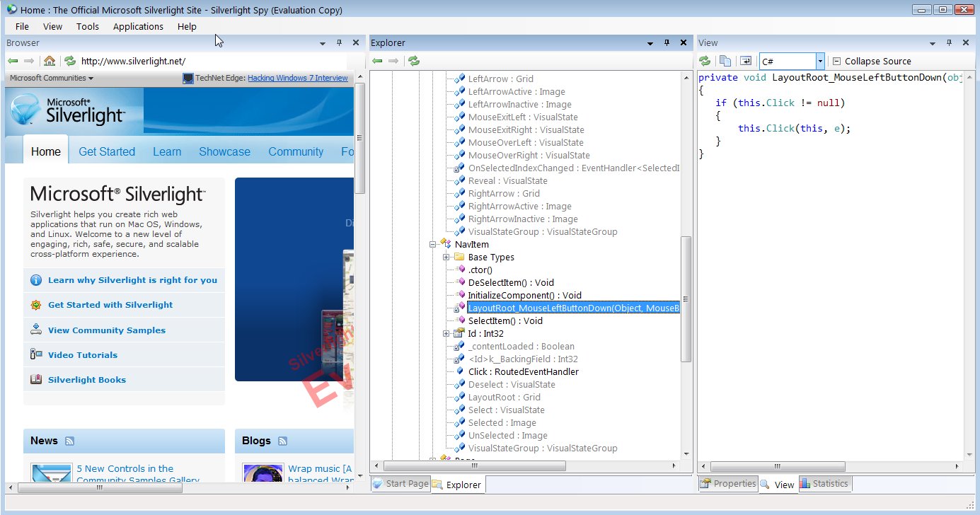Open Browser panel window position menu arrow

[323, 43]
